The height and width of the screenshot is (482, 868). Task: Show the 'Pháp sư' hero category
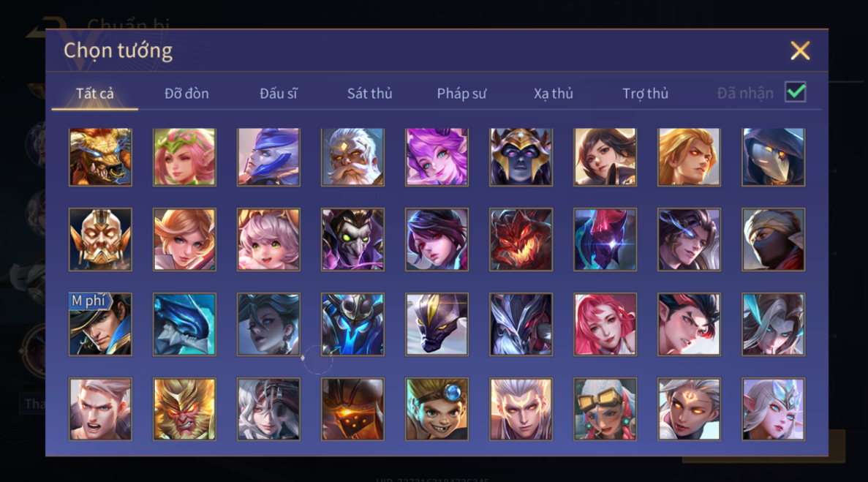(461, 94)
